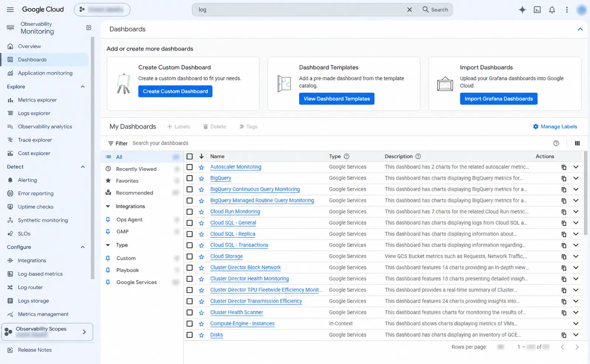Open the main navigation hamburger menu
590x364 pixels.
coord(10,10)
